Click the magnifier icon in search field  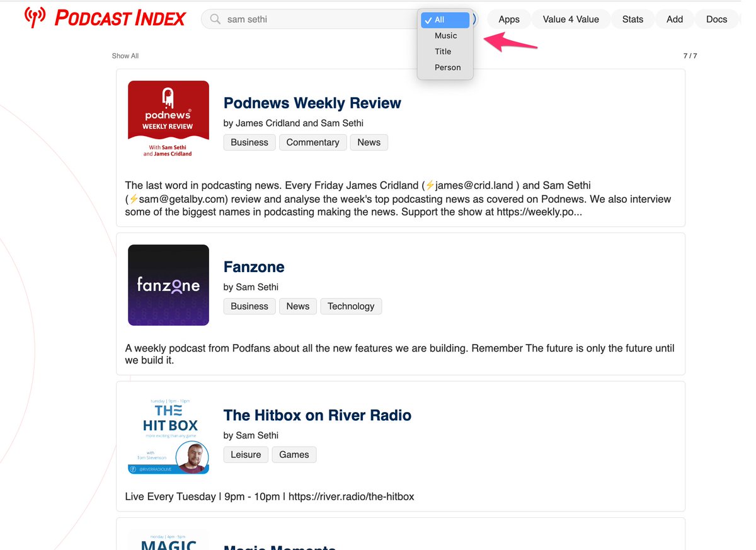click(x=215, y=20)
